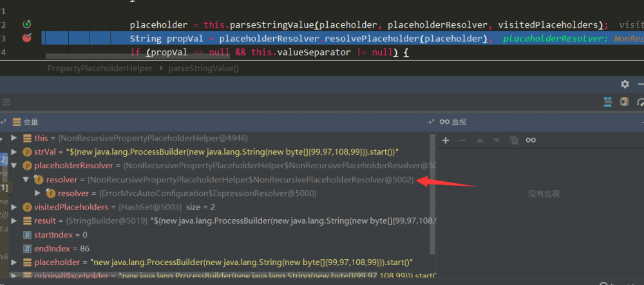Viewport: 644px width, 285px height.
Task: Click the remove watch minus icon
Action: [462, 140]
